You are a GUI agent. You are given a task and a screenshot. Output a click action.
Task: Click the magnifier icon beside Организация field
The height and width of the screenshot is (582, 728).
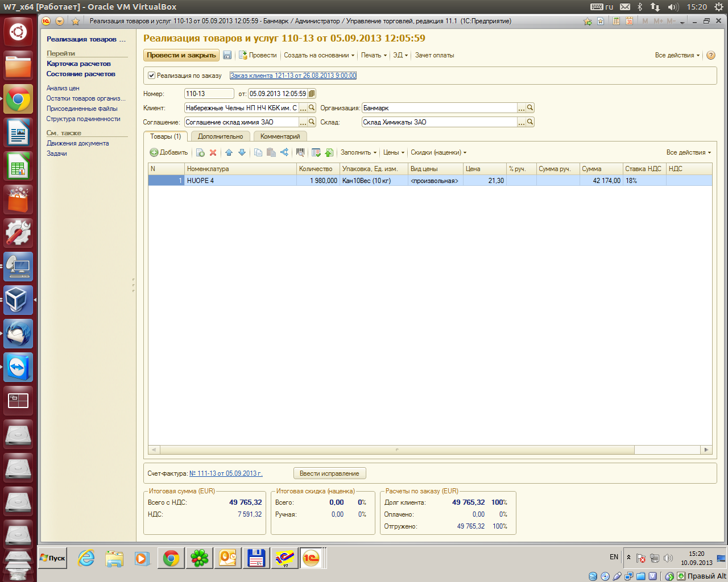point(530,107)
